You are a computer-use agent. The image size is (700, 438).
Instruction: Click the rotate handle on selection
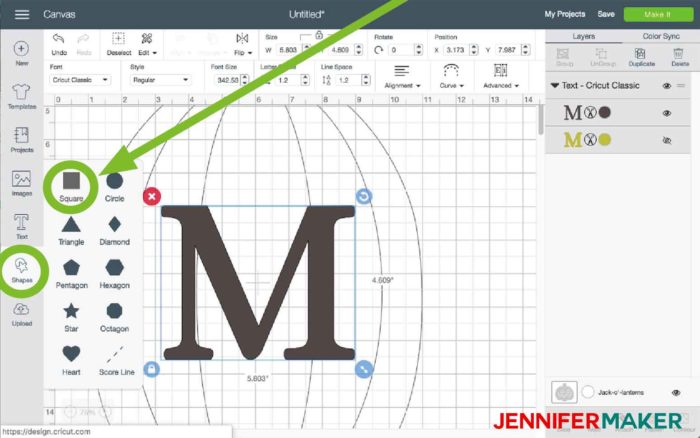(364, 196)
